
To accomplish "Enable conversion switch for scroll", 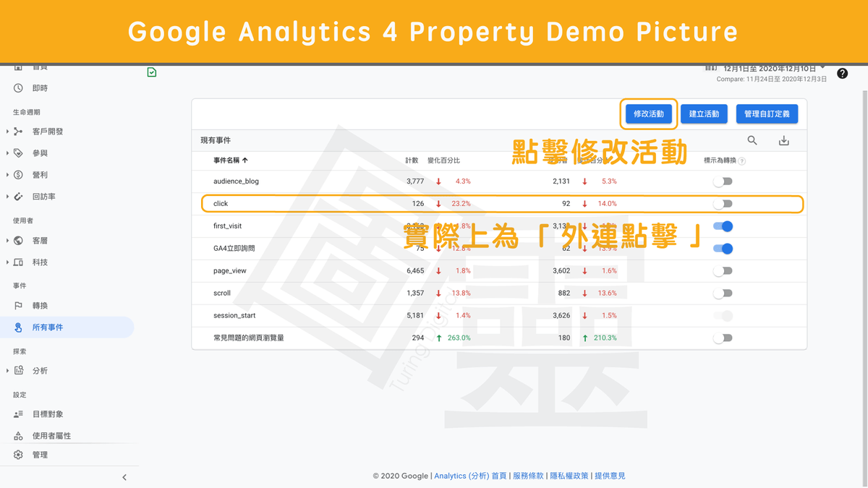I will coord(723,294).
